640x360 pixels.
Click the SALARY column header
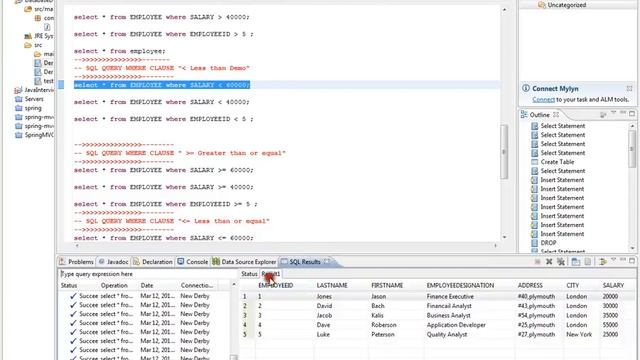pyautogui.click(x=613, y=285)
